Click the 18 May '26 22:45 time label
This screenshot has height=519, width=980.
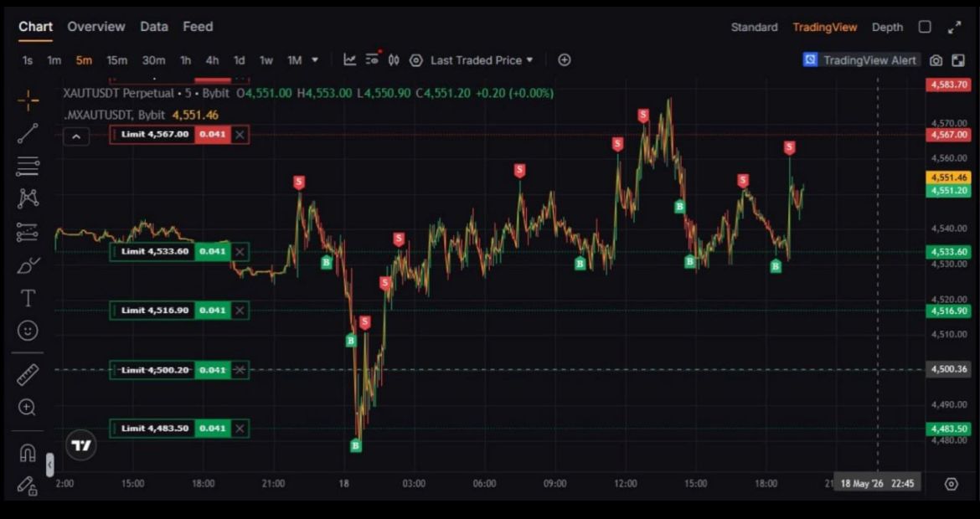[877, 483]
